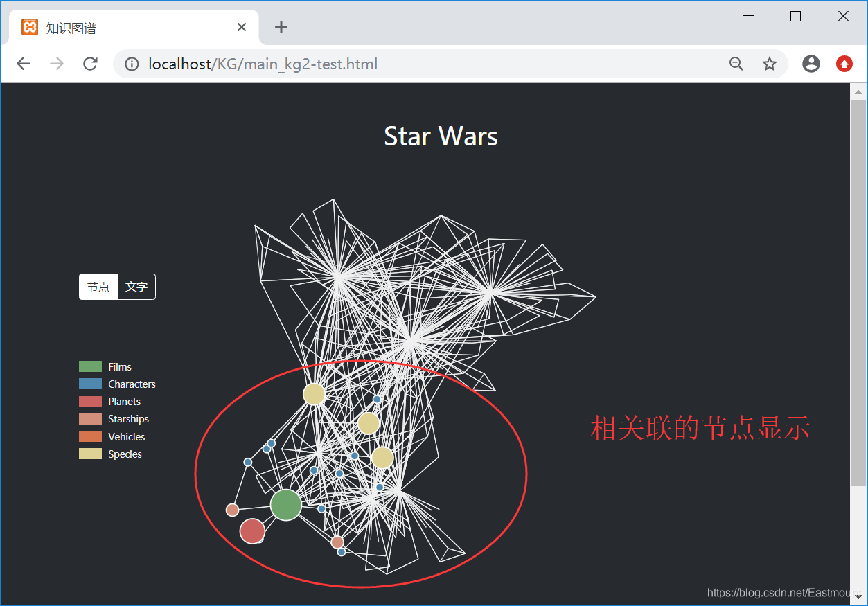Image resolution: width=868 pixels, height=606 pixels.
Task: Click the address bar URL localhost/KG/main_kg2-test.html
Action: (x=263, y=64)
